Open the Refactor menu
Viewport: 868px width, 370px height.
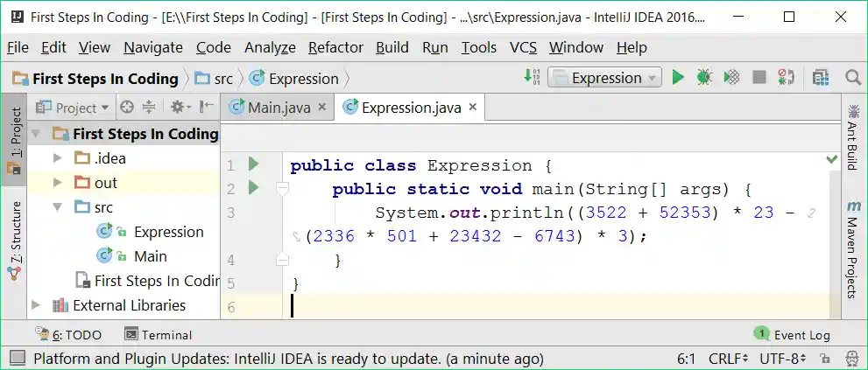coord(335,47)
